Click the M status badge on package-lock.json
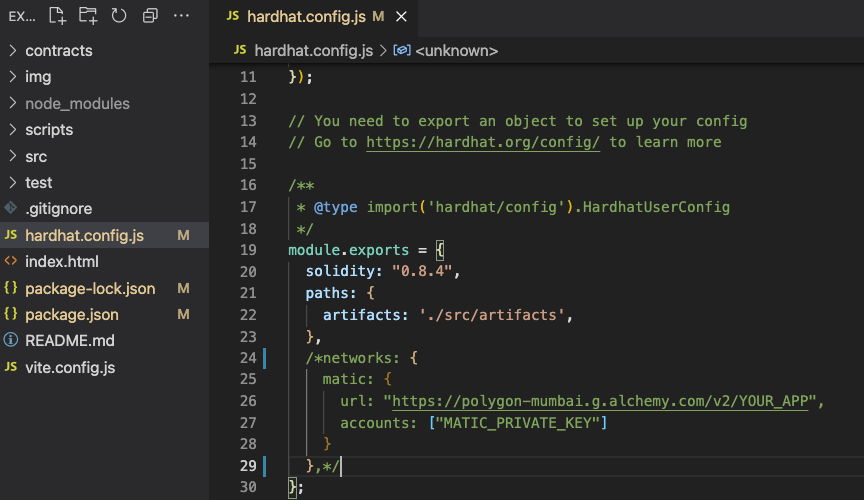Viewport: 864px width, 500px height. [183, 288]
